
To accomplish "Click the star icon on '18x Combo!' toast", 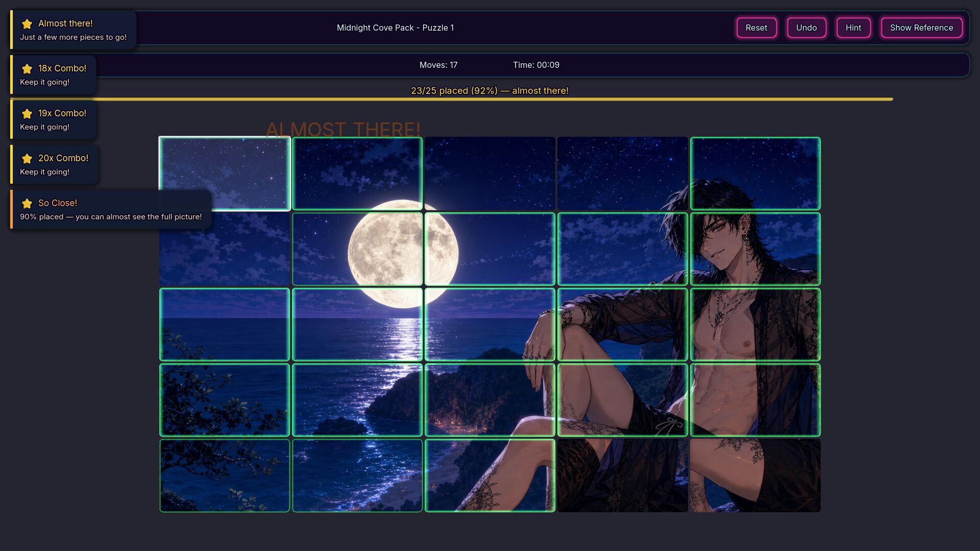I will pyautogui.click(x=27, y=69).
